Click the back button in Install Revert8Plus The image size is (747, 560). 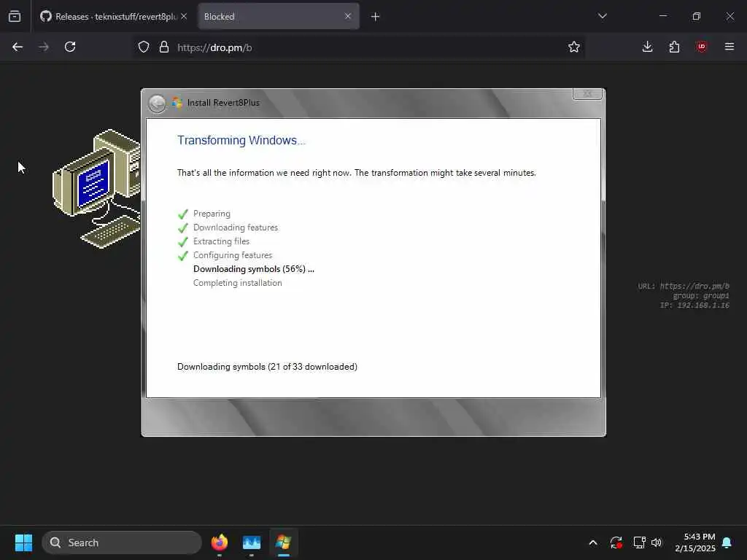click(x=157, y=104)
